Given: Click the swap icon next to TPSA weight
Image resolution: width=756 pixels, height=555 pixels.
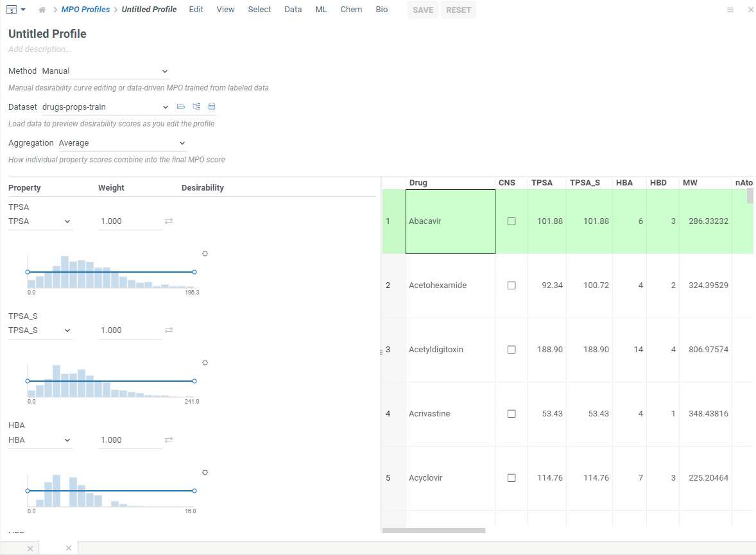Looking at the screenshot, I should (x=168, y=221).
